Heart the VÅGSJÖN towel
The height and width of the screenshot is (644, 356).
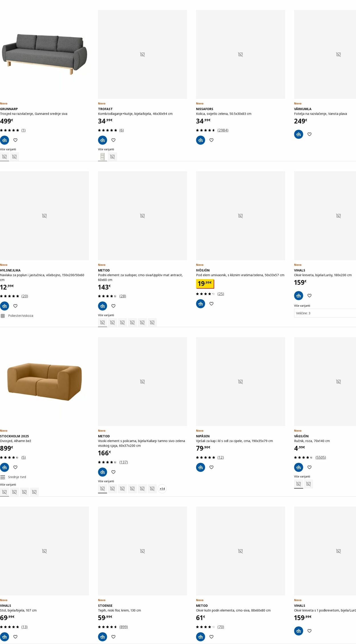(x=309, y=467)
